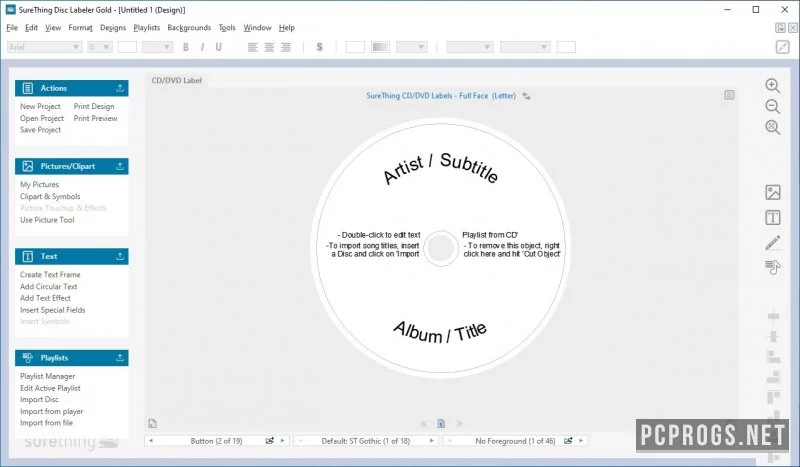Click Insert Special Fields link
The height and width of the screenshot is (467, 800).
pyautogui.click(x=53, y=310)
